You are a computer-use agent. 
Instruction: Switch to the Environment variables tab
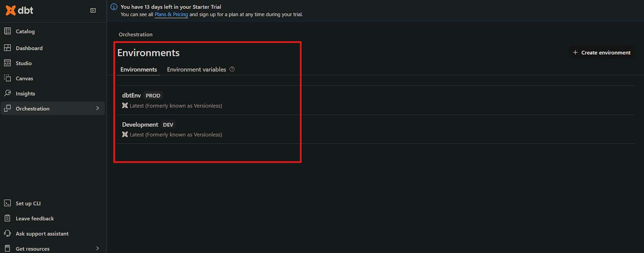pyautogui.click(x=196, y=70)
